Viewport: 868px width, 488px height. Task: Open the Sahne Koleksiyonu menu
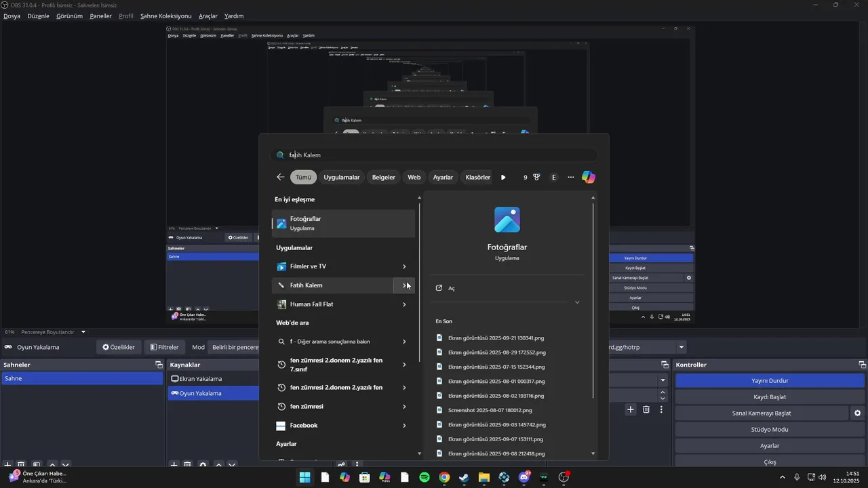pos(166,16)
